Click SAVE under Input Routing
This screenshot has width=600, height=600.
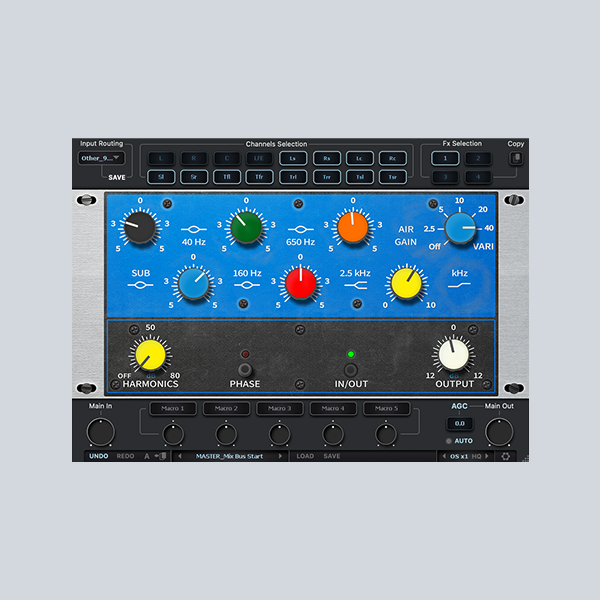pos(117,178)
